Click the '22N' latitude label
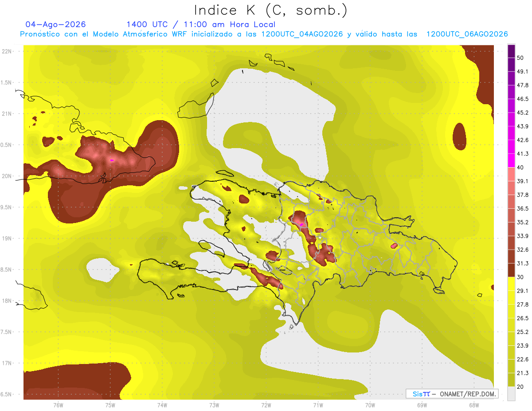 [7, 51]
